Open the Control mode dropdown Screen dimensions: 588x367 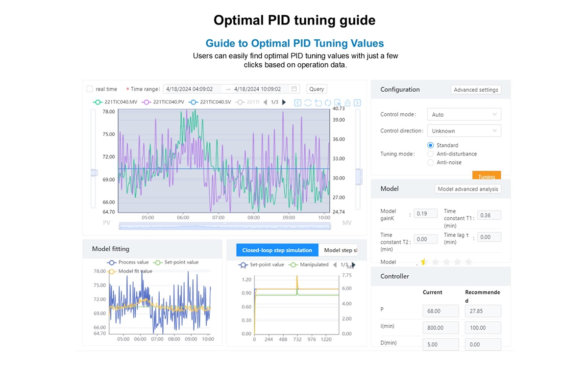pyautogui.click(x=464, y=115)
